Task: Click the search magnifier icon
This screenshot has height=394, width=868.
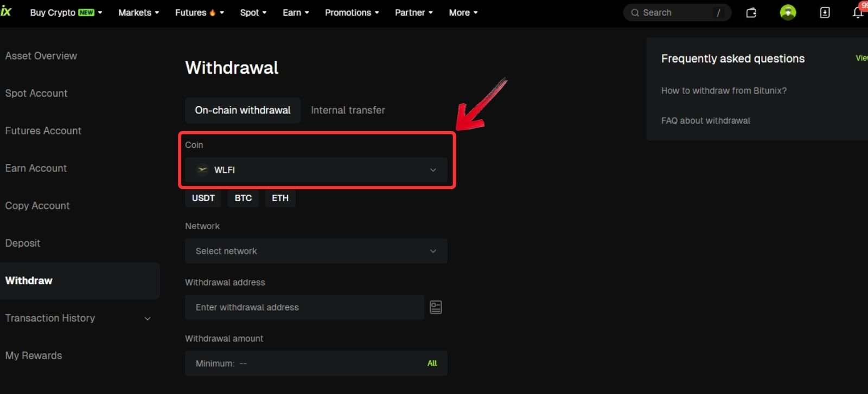Action: tap(635, 12)
